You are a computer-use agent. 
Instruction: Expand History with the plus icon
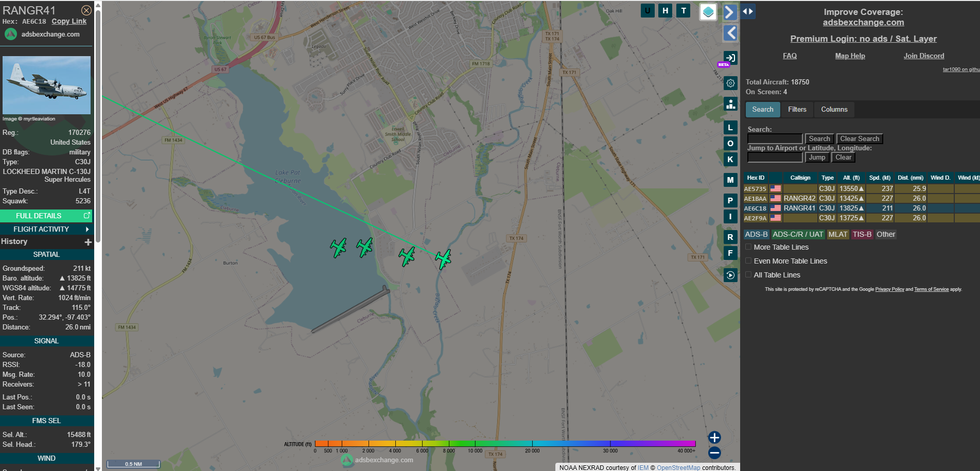click(x=88, y=242)
